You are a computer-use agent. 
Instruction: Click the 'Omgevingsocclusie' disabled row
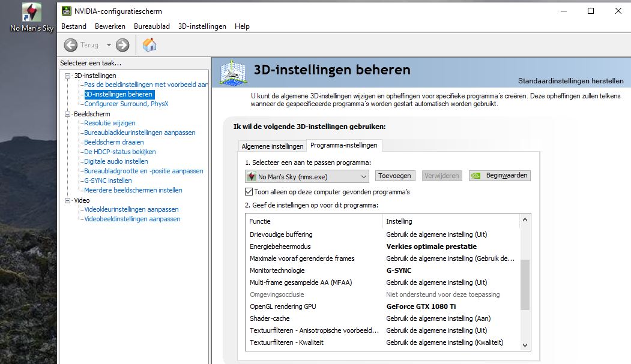pos(382,294)
